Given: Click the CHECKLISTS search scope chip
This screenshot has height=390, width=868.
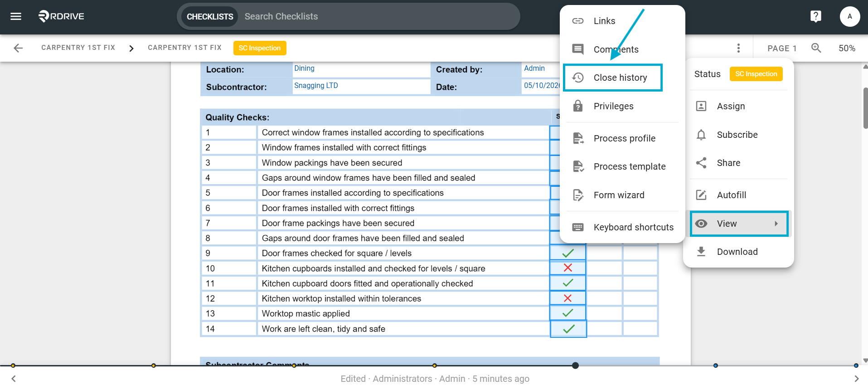Looking at the screenshot, I should click(210, 16).
